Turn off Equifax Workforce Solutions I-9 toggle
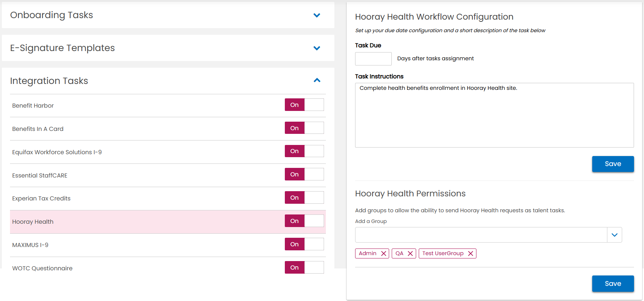The image size is (644, 301). (x=304, y=151)
